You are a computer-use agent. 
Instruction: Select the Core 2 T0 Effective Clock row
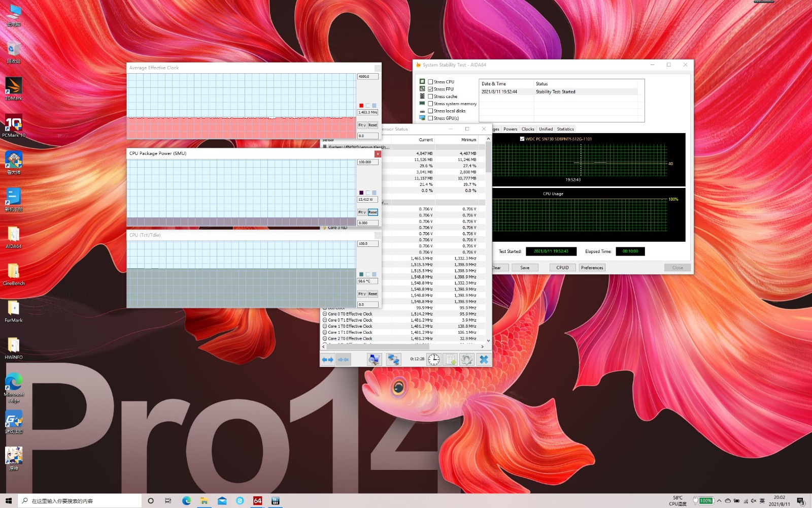pyautogui.click(x=403, y=338)
